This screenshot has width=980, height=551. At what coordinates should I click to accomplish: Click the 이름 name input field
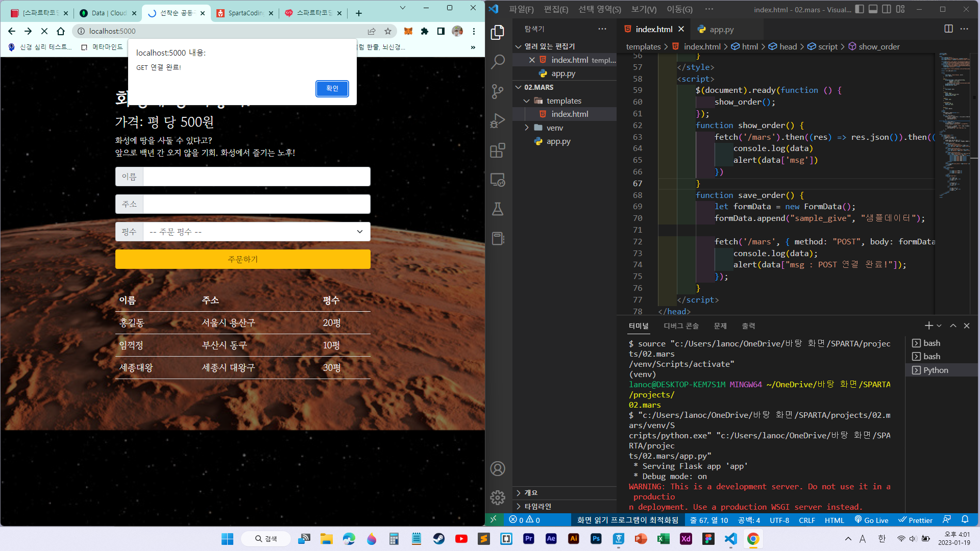coord(257,177)
